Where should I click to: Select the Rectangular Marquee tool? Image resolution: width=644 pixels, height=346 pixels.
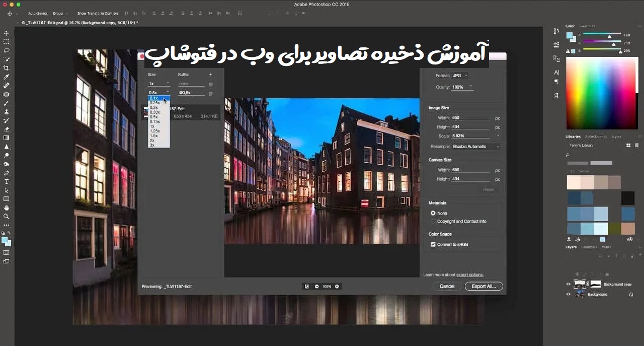click(x=7, y=42)
